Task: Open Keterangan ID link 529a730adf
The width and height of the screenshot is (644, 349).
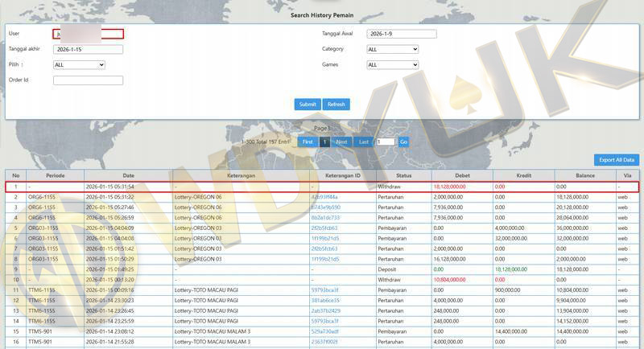Action: point(325,332)
